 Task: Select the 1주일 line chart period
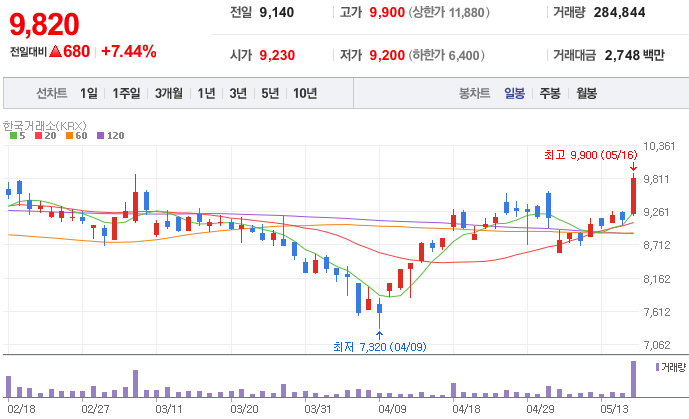point(126,93)
